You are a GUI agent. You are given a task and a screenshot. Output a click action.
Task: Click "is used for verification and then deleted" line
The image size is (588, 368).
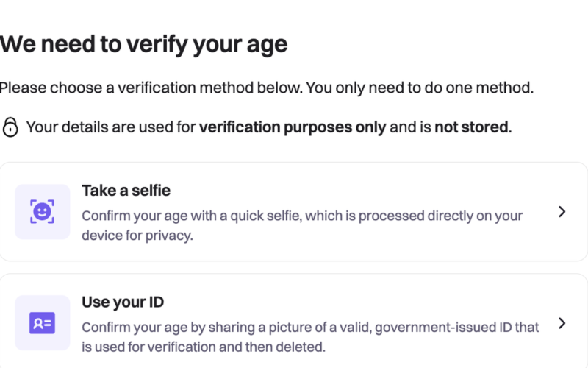point(203,347)
